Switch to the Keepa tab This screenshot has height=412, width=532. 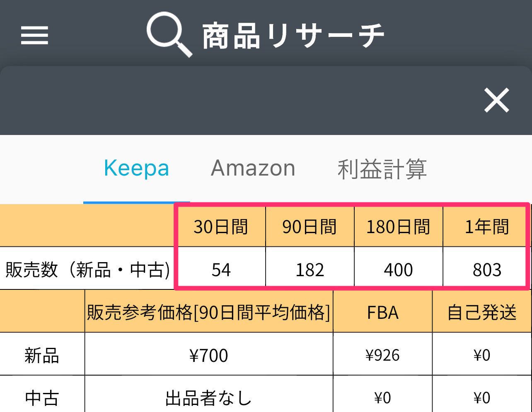click(136, 169)
